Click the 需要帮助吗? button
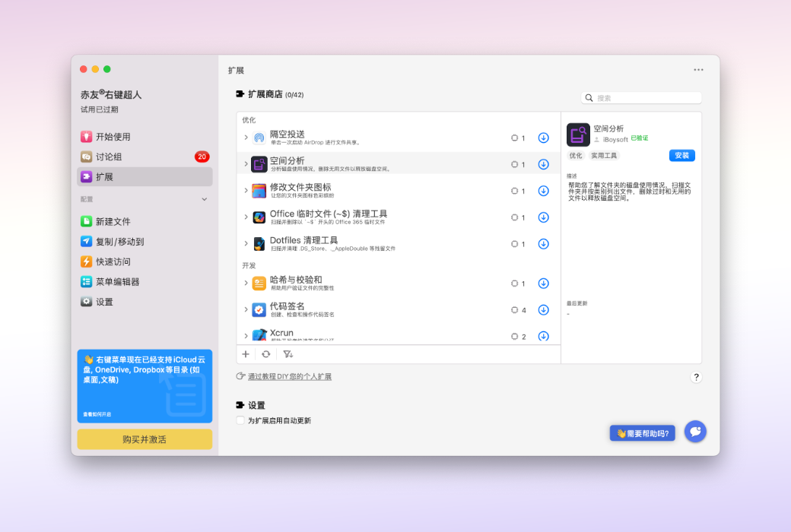The width and height of the screenshot is (791, 532). [x=642, y=433]
